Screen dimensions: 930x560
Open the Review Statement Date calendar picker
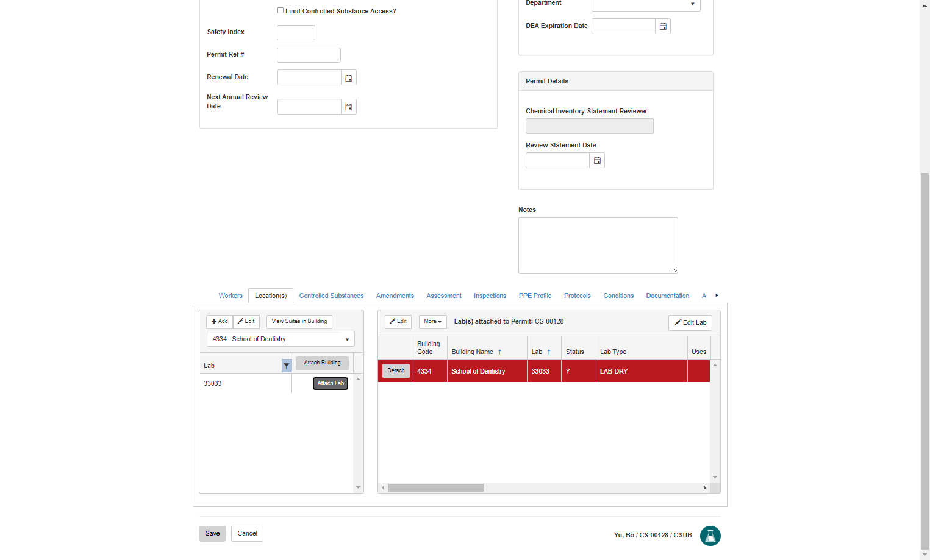[x=597, y=161]
